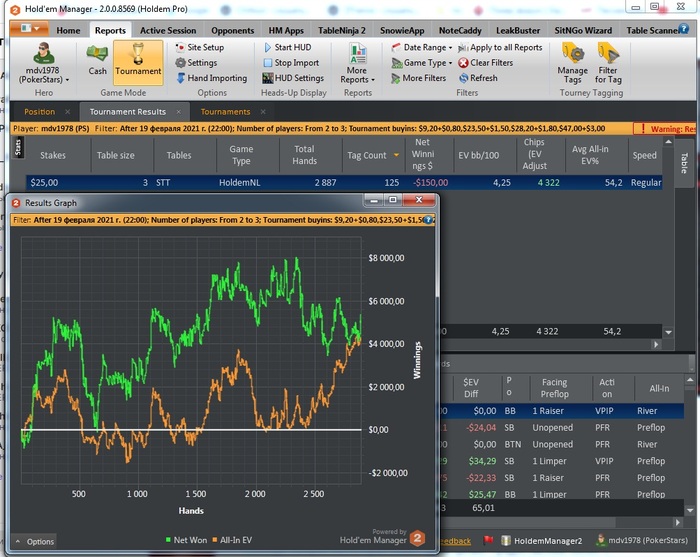Open the LeakBuster tab
700x557 pixels.
[518, 30]
